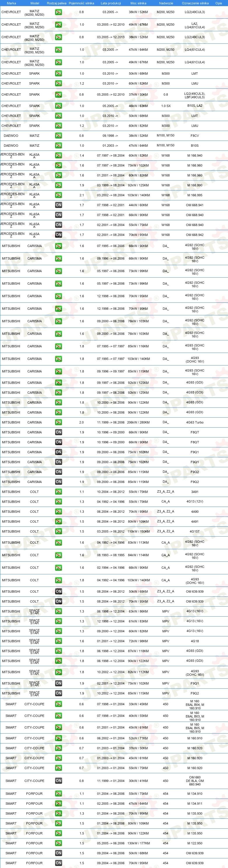Click the Moc silnika column header
228x868 pixels.
pyautogui.click(x=138, y=3)
